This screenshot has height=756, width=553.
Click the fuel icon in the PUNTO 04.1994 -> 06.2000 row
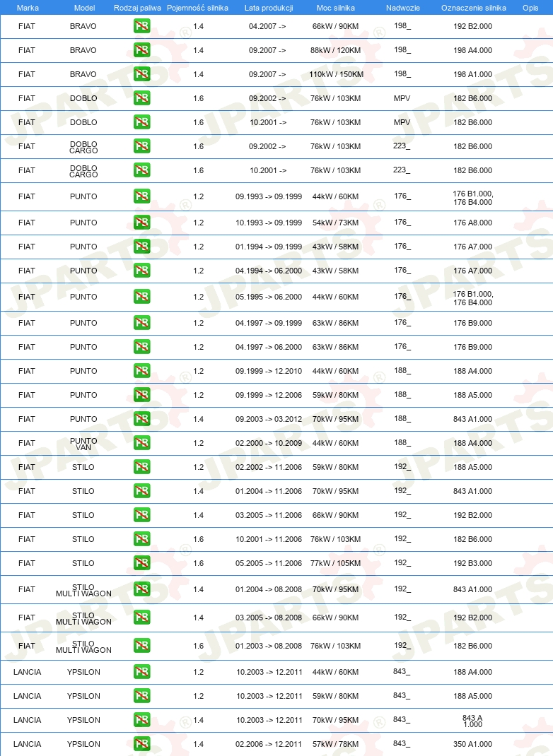pos(142,271)
